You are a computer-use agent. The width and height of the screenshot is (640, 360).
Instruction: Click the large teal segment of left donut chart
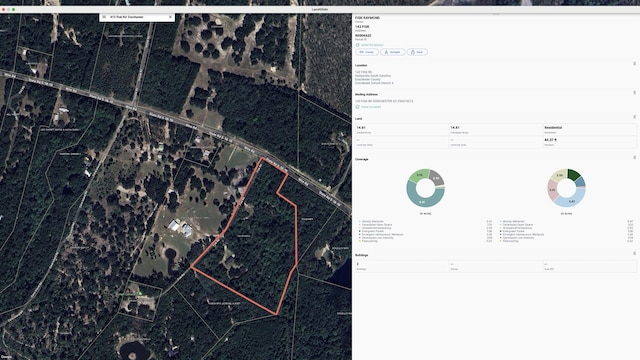click(x=422, y=202)
